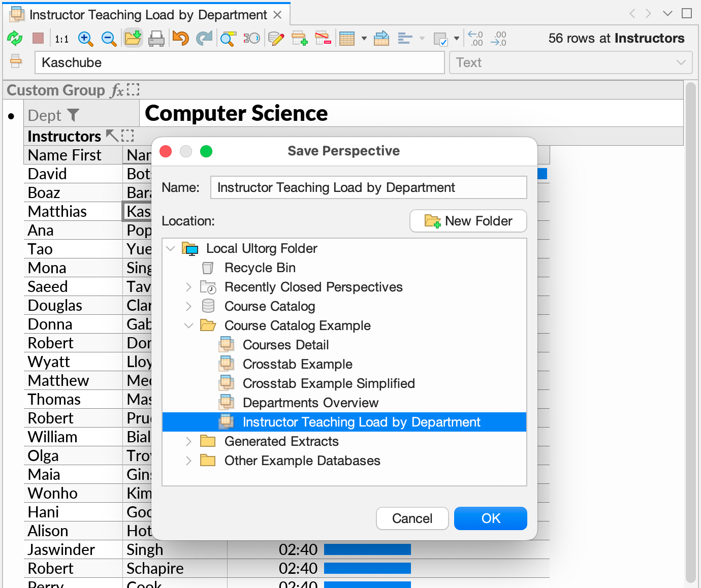This screenshot has width=701, height=588.
Task: Expand the Generated Extracts folder
Action: click(188, 441)
